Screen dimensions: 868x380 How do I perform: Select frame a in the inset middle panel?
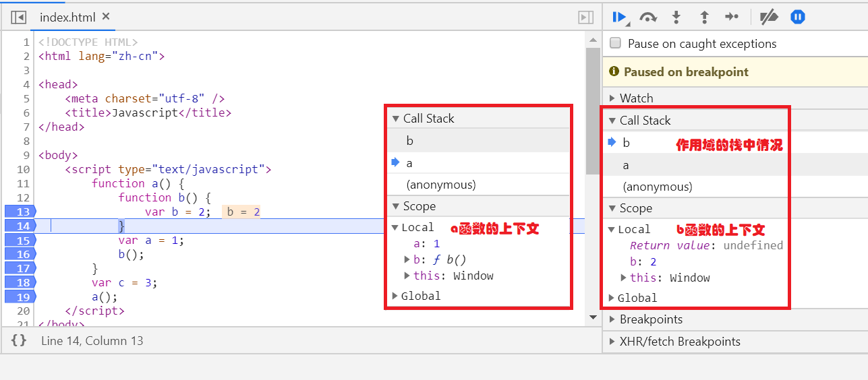[x=479, y=163]
